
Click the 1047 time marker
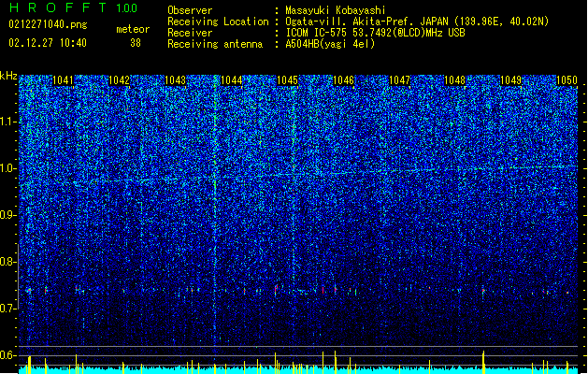400,80
